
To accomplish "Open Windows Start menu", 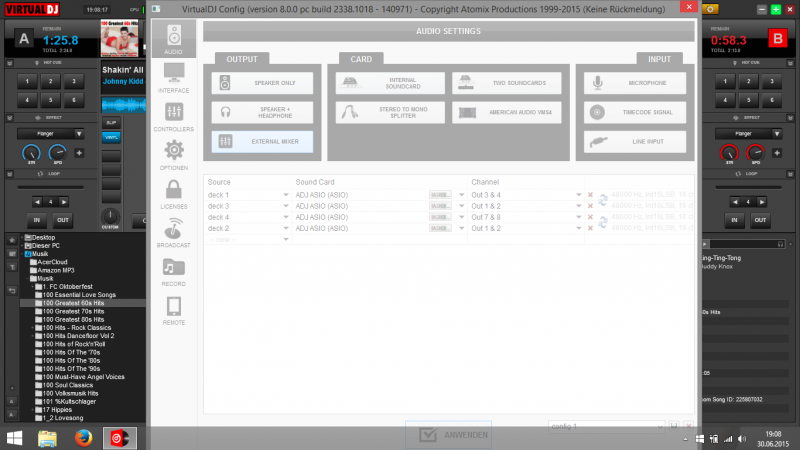I will pyautogui.click(x=14, y=438).
